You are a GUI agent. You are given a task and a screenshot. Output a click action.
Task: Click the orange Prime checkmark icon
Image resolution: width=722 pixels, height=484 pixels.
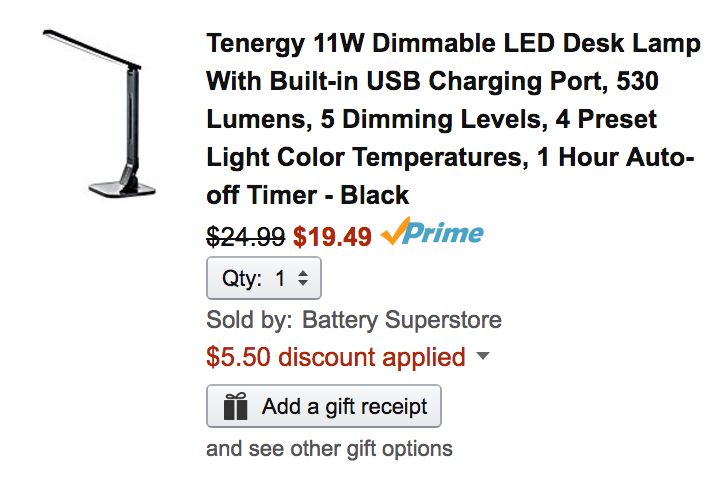394,233
